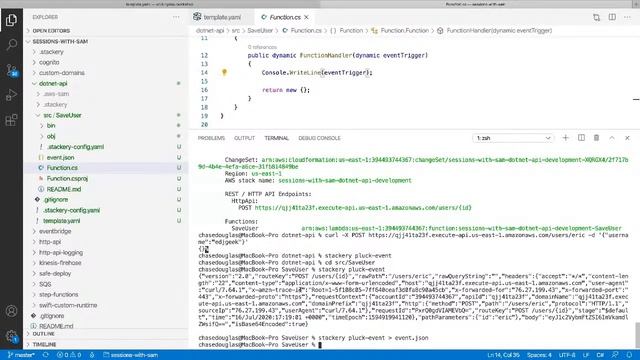Image resolution: width=640 pixels, height=360 pixels.
Task: Open .stackery-config.yaml under SaveUser
Action: [75, 147]
